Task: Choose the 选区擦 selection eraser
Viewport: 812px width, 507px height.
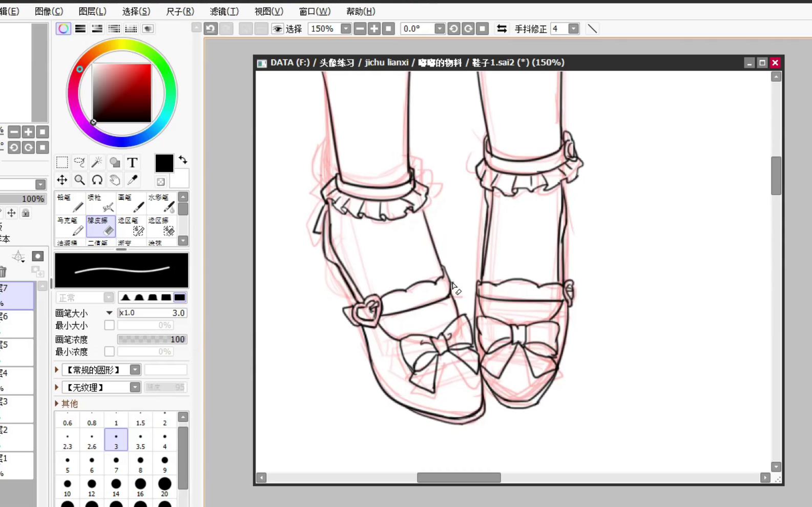Action: point(161,226)
